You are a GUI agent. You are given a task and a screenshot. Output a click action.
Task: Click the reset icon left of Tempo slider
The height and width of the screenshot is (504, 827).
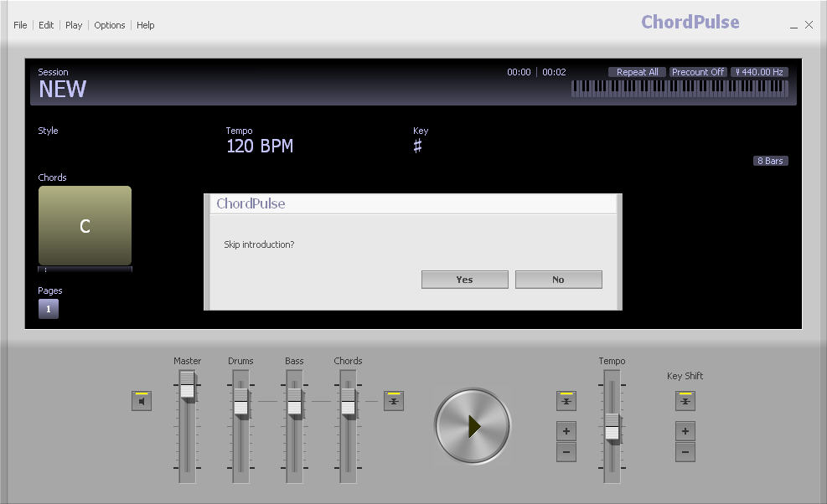pos(566,401)
